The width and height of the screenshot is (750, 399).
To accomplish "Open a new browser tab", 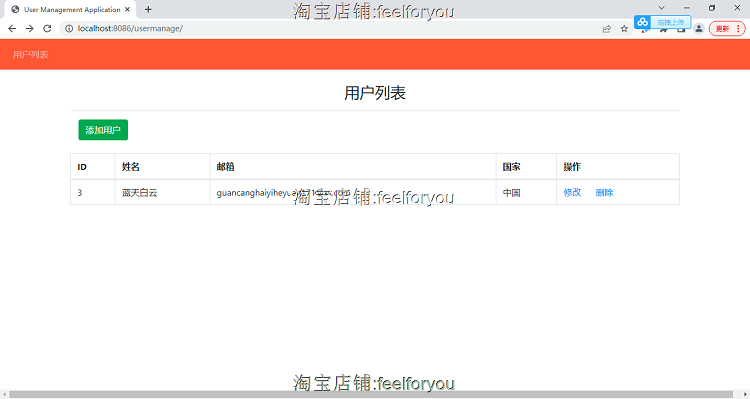I will pos(148,9).
